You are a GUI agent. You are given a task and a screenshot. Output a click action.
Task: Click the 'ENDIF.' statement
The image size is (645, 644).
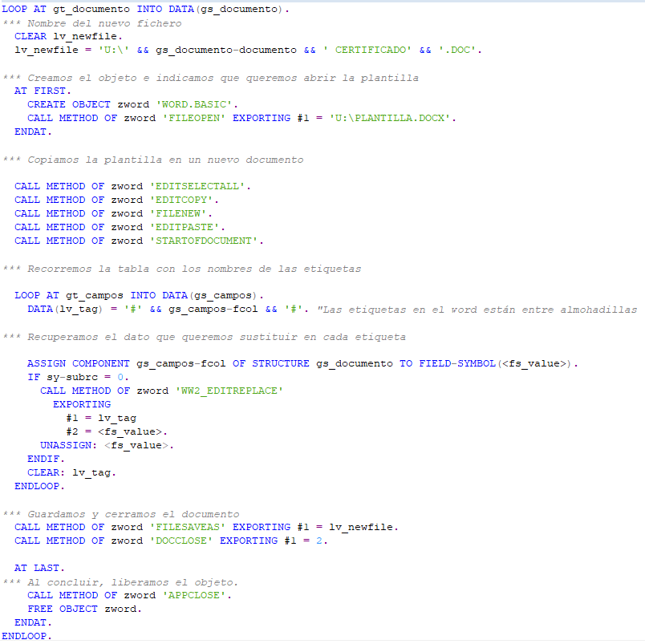click(x=46, y=459)
